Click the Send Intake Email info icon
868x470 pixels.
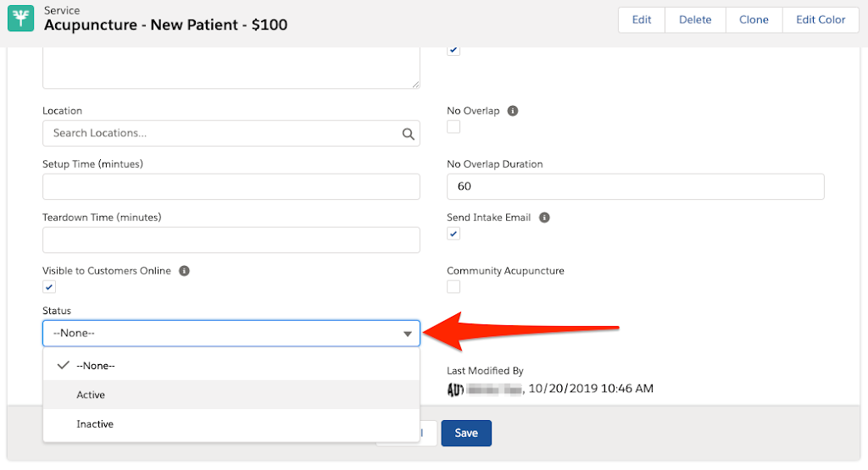click(544, 218)
